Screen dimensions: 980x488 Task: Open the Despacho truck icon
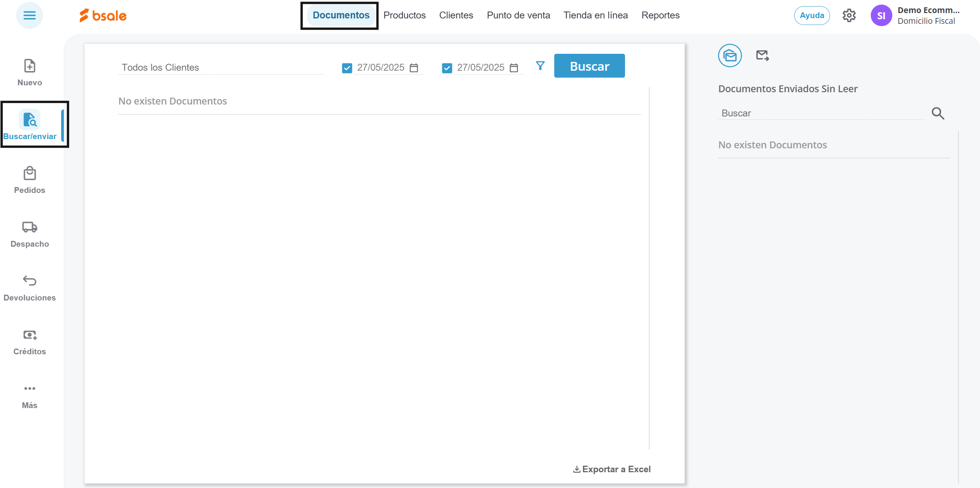pyautogui.click(x=30, y=227)
